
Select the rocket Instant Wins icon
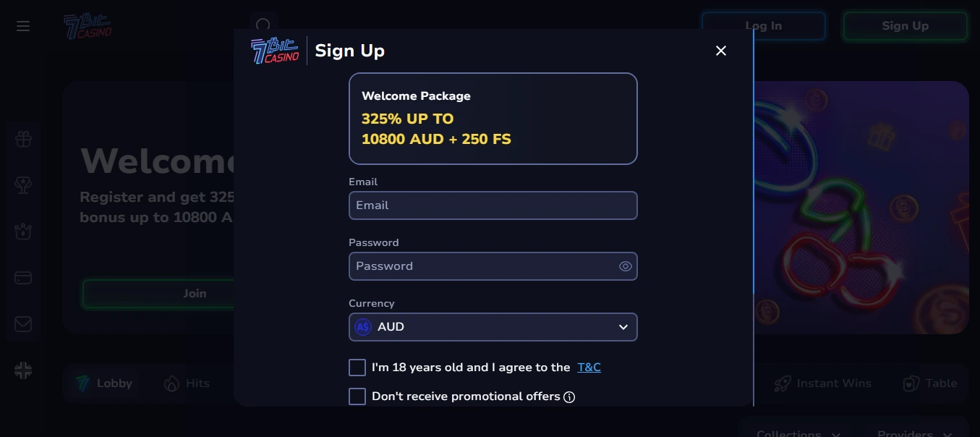point(782,383)
